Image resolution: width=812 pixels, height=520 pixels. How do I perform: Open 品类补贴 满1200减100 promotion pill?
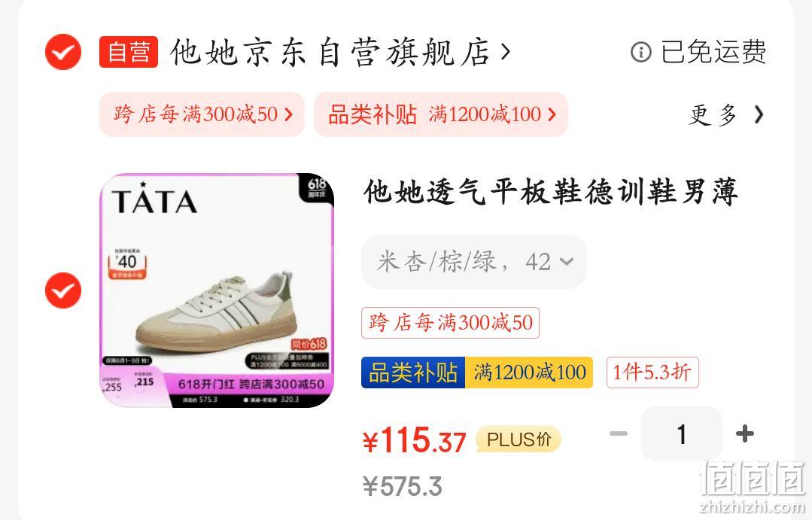pos(441,114)
